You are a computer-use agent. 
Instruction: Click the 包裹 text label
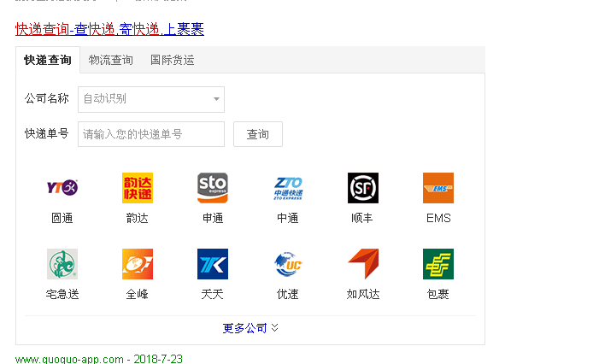coord(438,294)
